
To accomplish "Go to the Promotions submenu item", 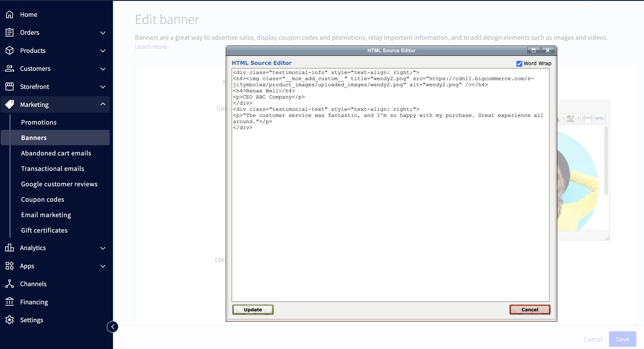I will (39, 122).
